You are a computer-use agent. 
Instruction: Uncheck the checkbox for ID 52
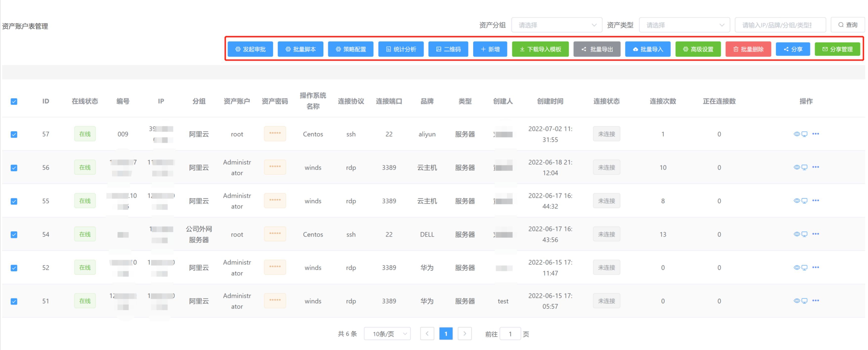14,268
